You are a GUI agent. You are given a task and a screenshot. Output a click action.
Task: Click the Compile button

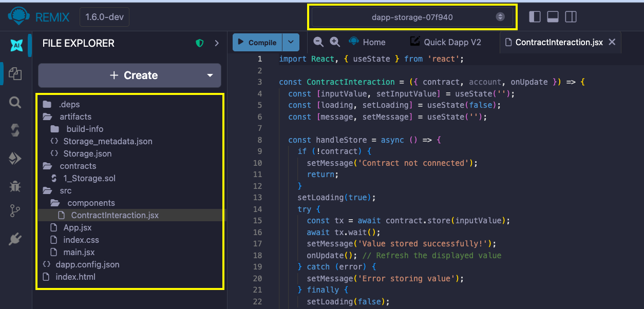pos(257,43)
